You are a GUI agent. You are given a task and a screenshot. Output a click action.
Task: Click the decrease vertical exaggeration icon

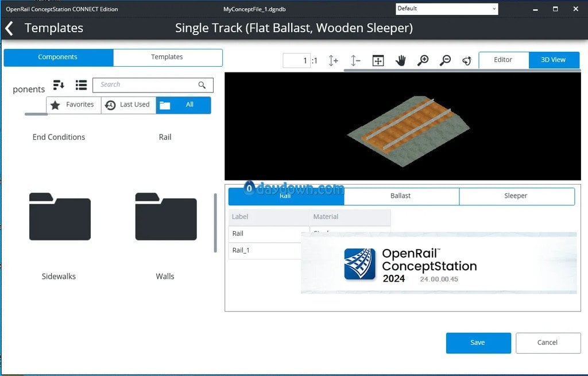pyautogui.click(x=355, y=60)
